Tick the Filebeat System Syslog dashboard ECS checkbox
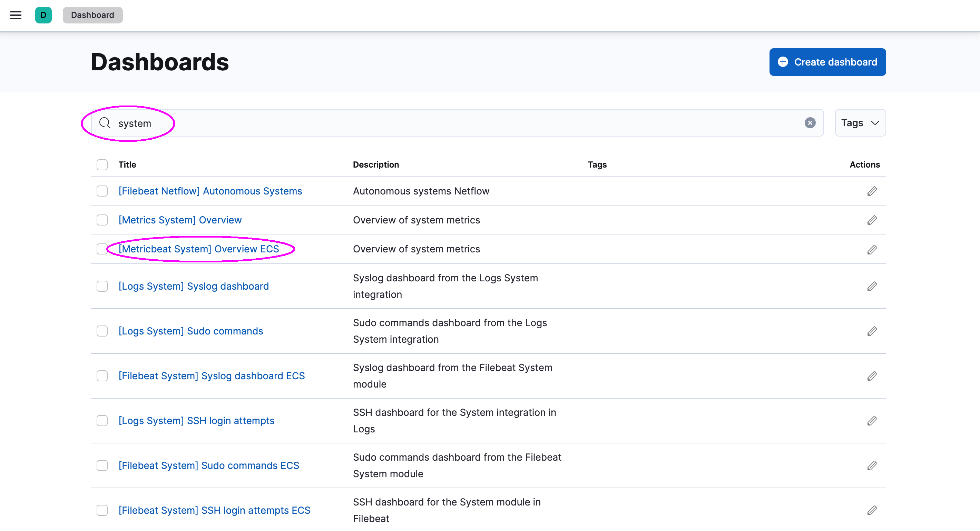This screenshot has width=980, height=531. click(x=102, y=376)
